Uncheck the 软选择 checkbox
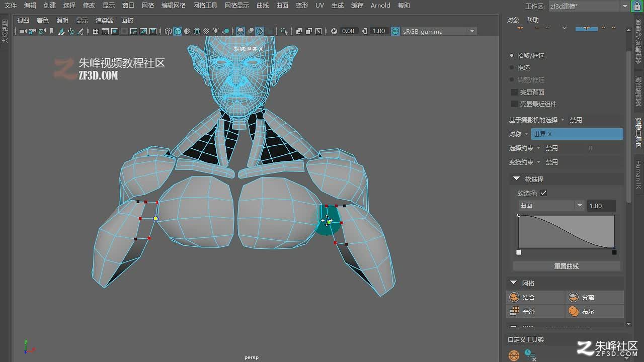The height and width of the screenshot is (362, 644). click(x=543, y=193)
